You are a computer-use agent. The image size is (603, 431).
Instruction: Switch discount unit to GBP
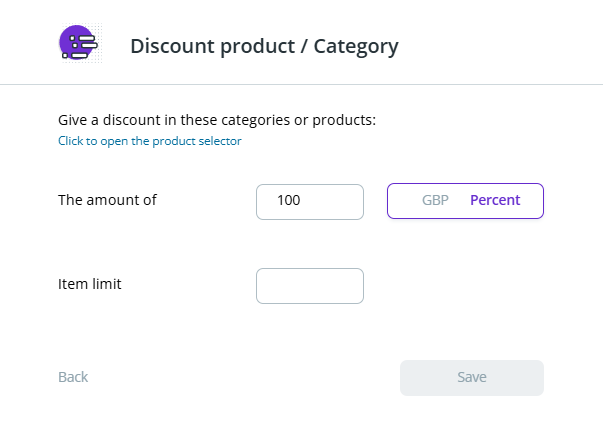(x=435, y=200)
